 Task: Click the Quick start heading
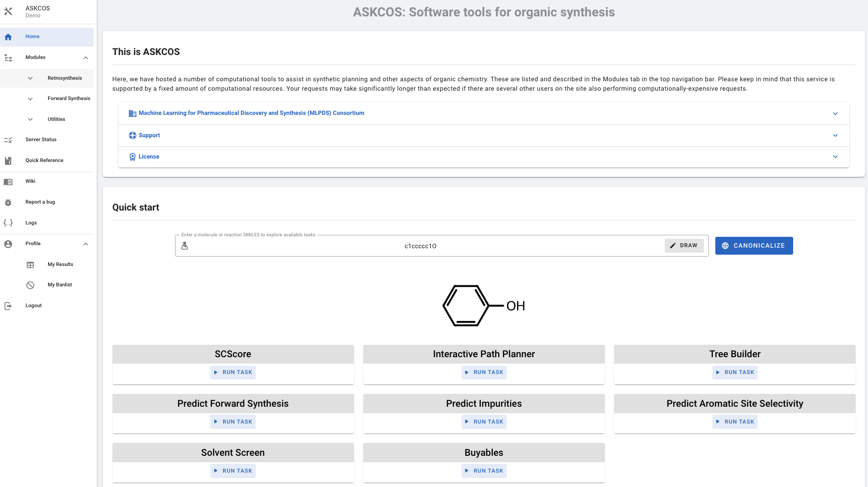[136, 208]
